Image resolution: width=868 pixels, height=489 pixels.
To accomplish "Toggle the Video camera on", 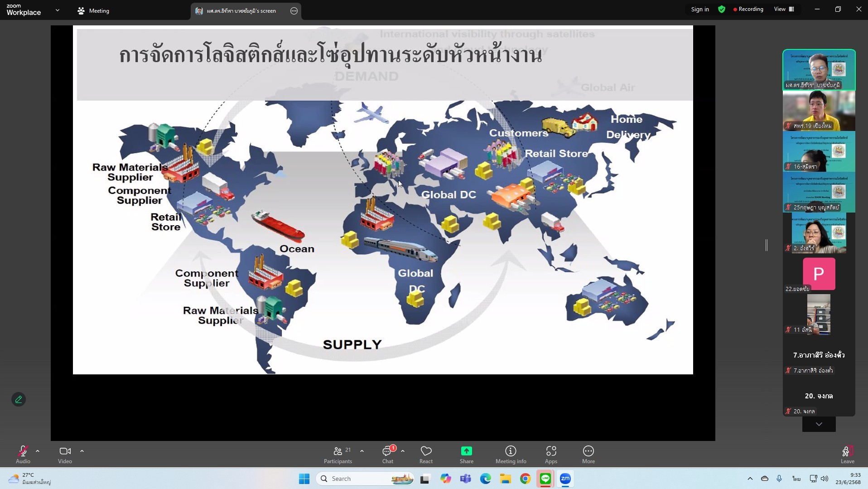I will point(65,455).
